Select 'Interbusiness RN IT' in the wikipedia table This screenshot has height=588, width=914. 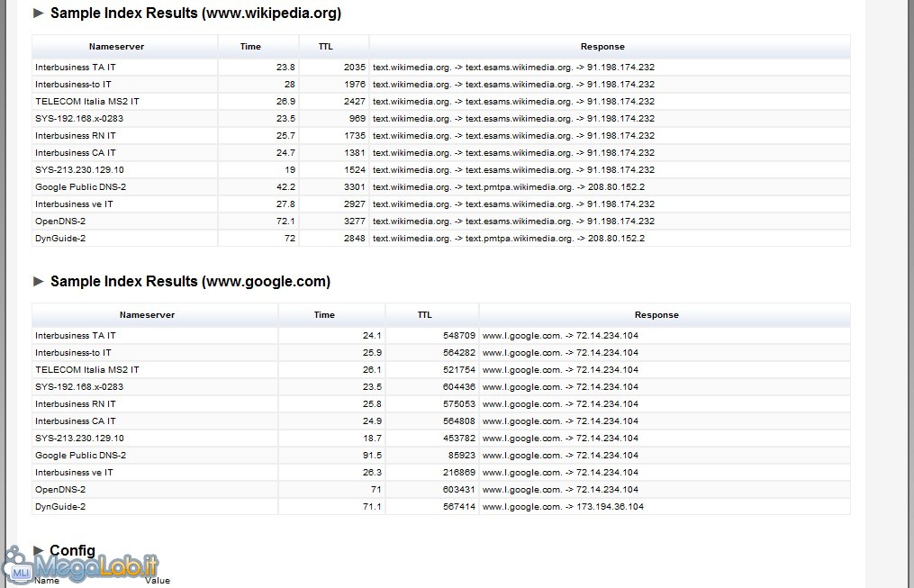coord(76,135)
